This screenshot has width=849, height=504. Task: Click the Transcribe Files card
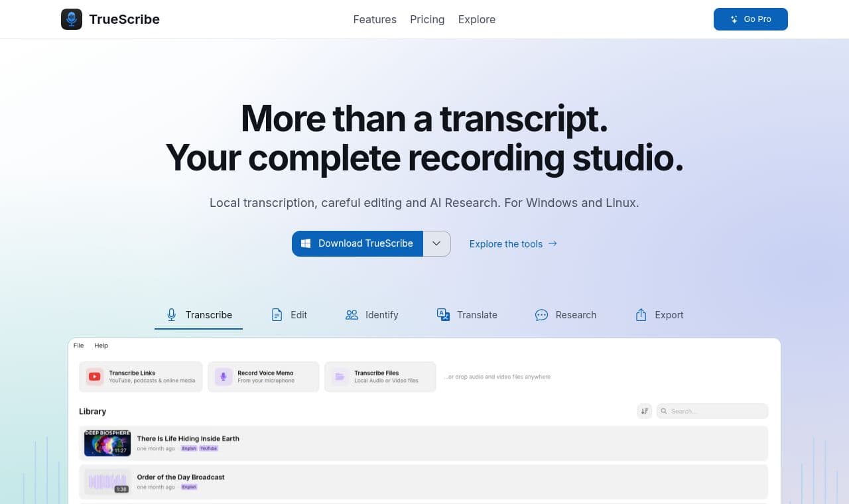click(x=380, y=377)
